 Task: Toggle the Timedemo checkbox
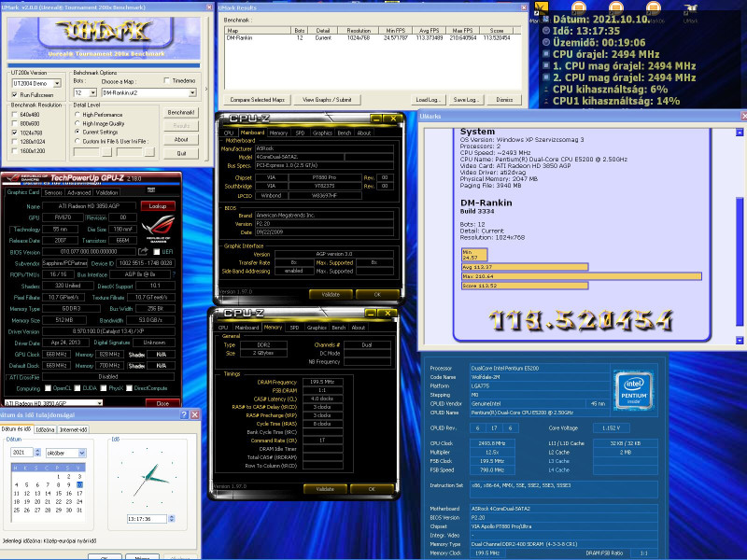(x=166, y=80)
